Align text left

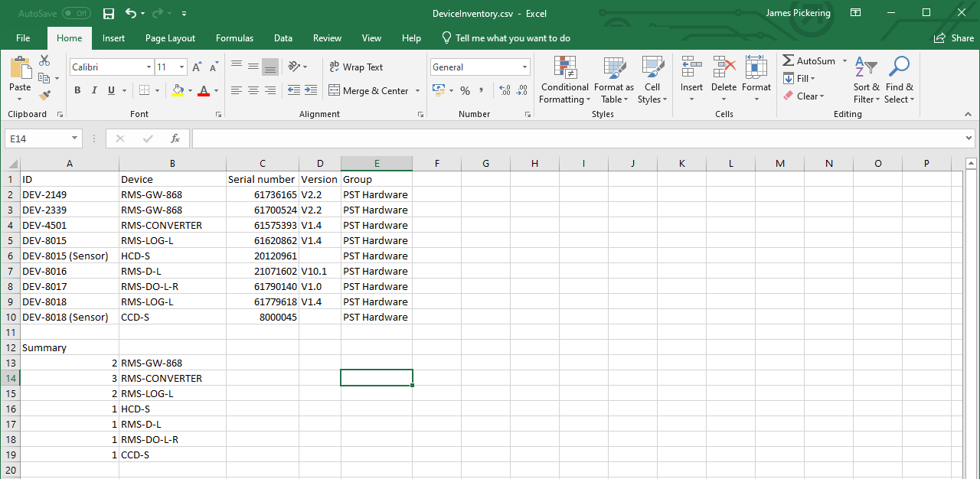[x=237, y=90]
